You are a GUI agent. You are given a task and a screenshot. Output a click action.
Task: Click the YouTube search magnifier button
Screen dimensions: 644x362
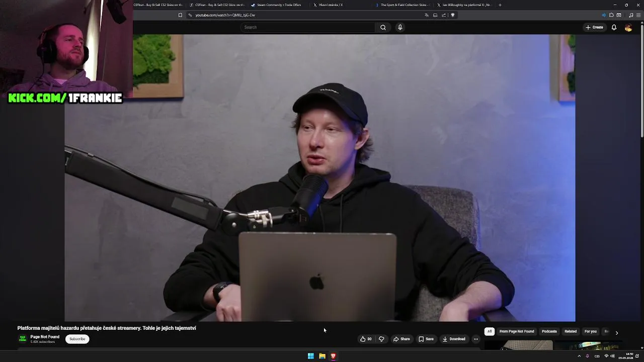point(383,27)
